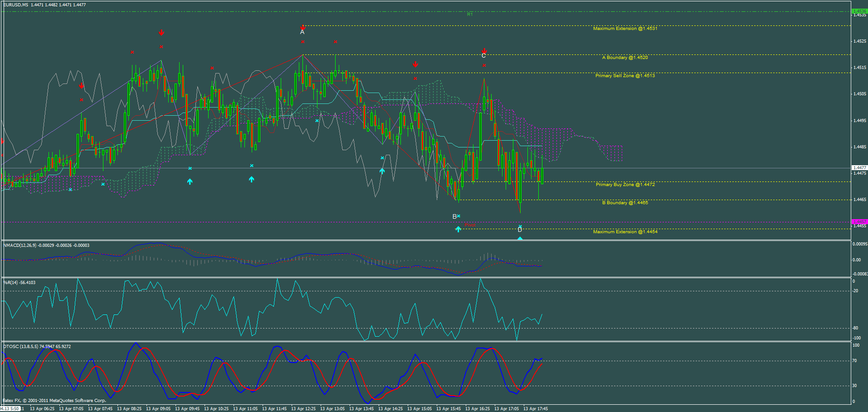The height and width of the screenshot is (412, 868).
Task: Select the red down arrow near 08:25
Action: click(161, 32)
